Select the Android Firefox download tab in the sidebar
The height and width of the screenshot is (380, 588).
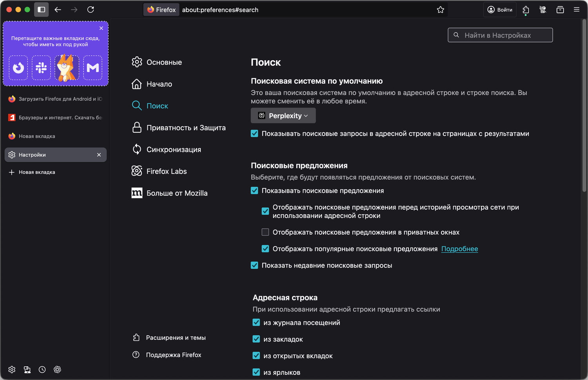click(55, 99)
